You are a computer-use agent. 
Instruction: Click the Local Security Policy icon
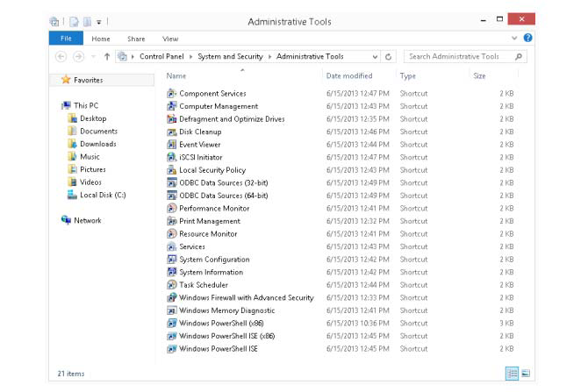(x=172, y=170)
